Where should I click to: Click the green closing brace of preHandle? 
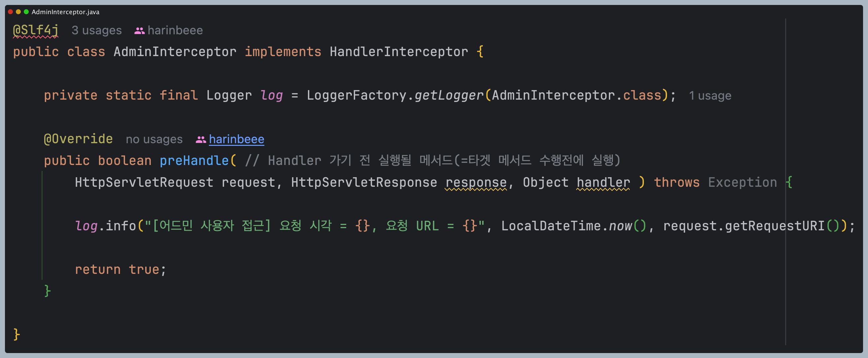click(48, 291)
